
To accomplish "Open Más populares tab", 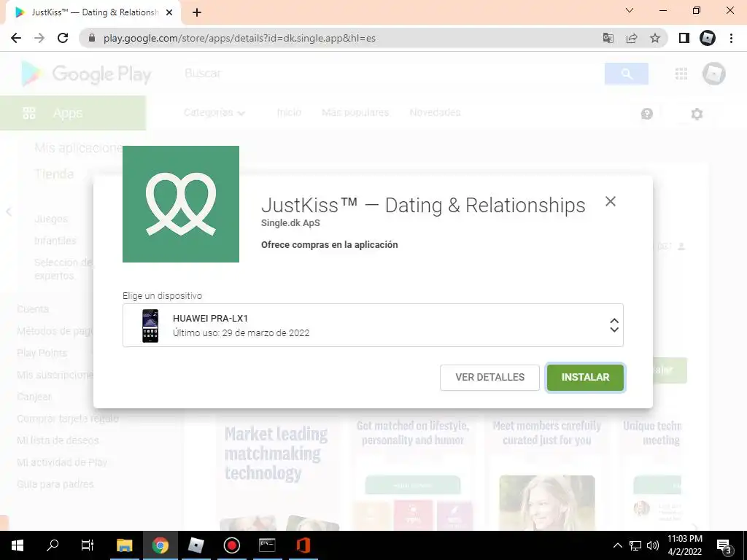I will point(355,112).
